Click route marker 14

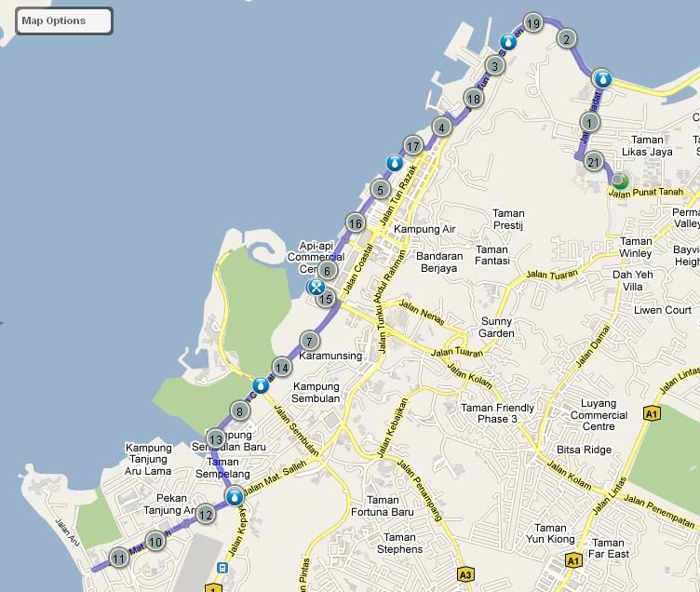pos(282,368)
